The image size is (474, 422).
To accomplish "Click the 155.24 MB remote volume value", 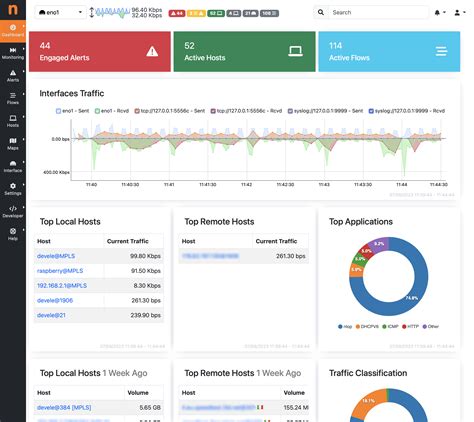I will [x=296, y=407].
